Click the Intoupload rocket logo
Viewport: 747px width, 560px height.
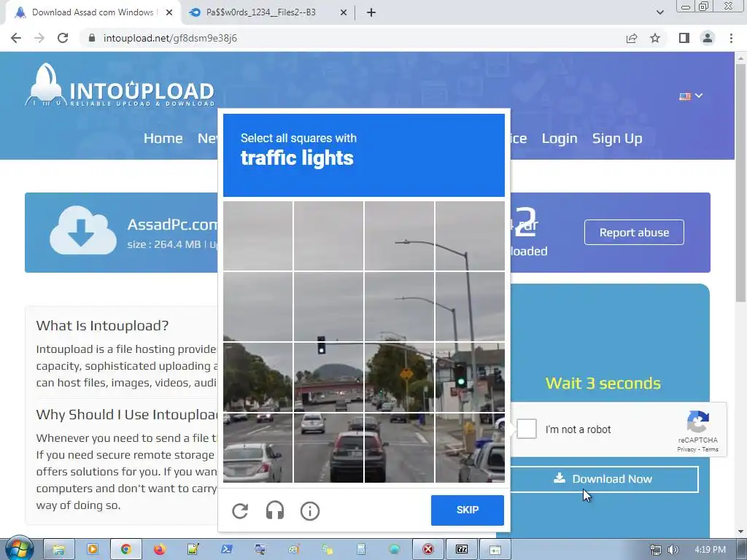tap(120, 85)
